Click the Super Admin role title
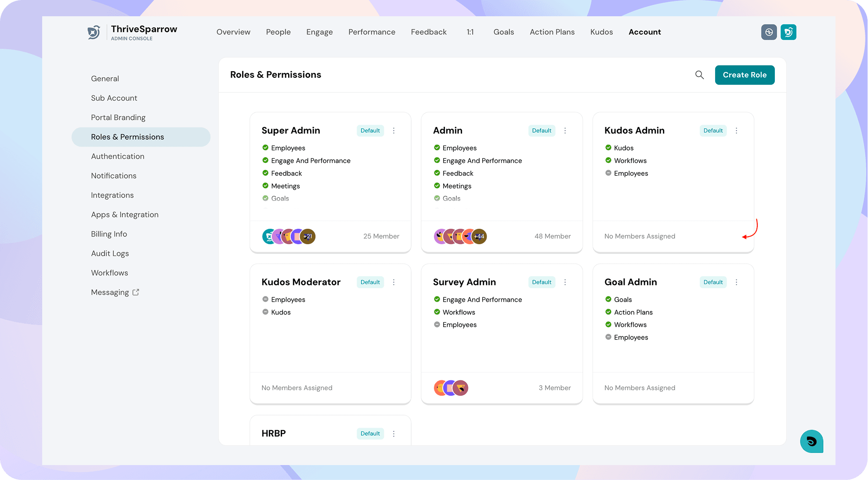 tap(291, 130)
